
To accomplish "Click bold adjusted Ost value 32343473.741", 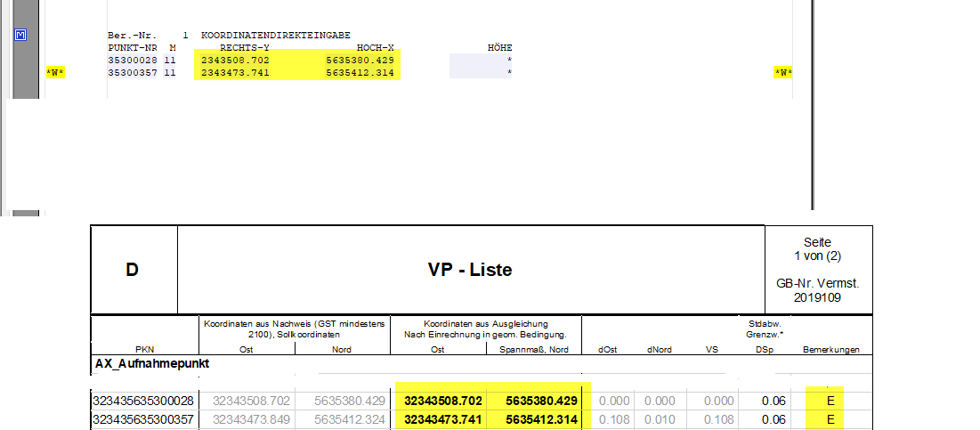I will (442, 419).
